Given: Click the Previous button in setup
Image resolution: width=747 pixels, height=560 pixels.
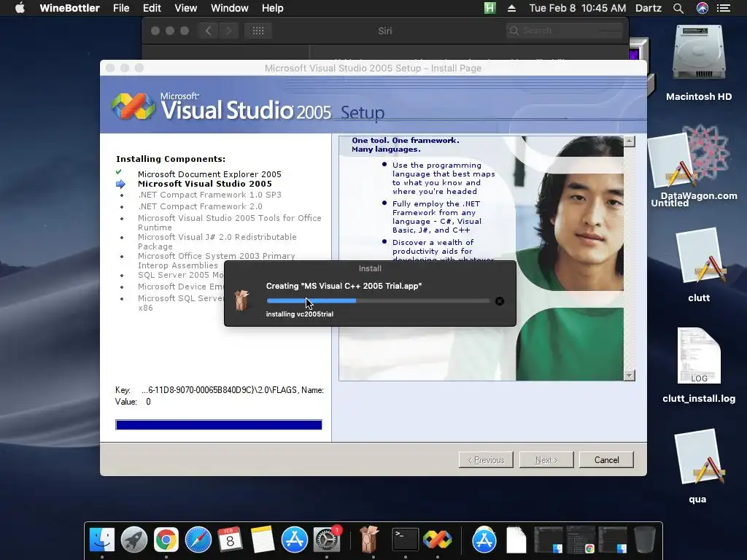Looking at the screenshot, I should [x=486, y=460].
